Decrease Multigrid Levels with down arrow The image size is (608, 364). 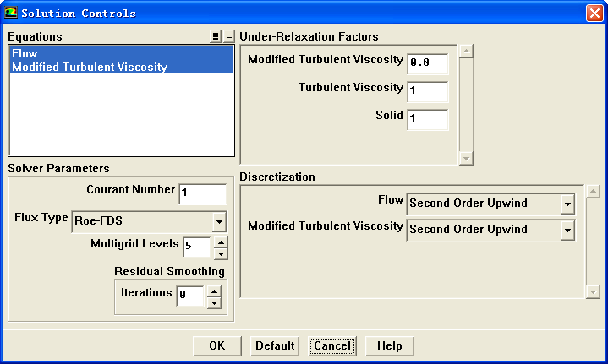click(220, 253)
